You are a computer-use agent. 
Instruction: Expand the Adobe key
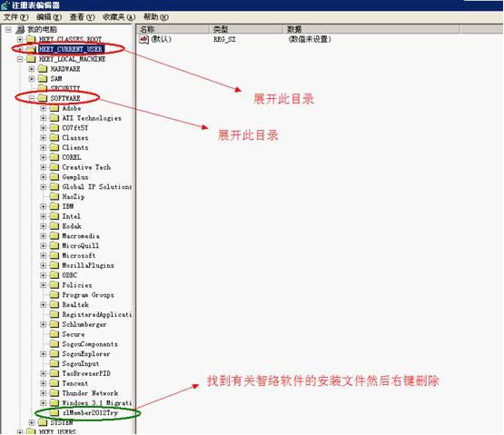[43, 108]
